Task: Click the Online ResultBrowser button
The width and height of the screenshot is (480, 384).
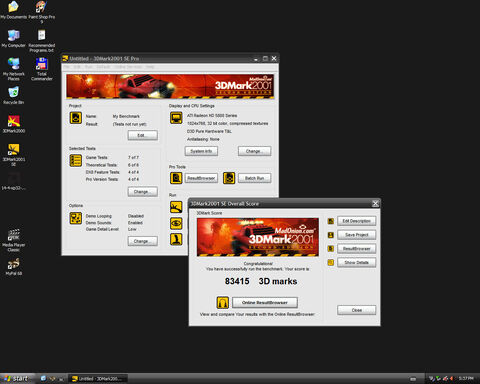Action: [265, 302]
